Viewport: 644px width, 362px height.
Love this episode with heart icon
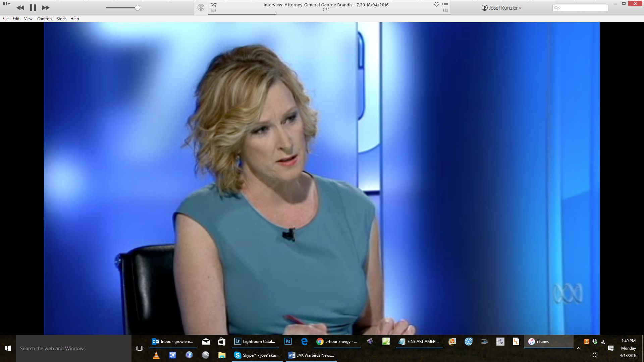point(436,5)
